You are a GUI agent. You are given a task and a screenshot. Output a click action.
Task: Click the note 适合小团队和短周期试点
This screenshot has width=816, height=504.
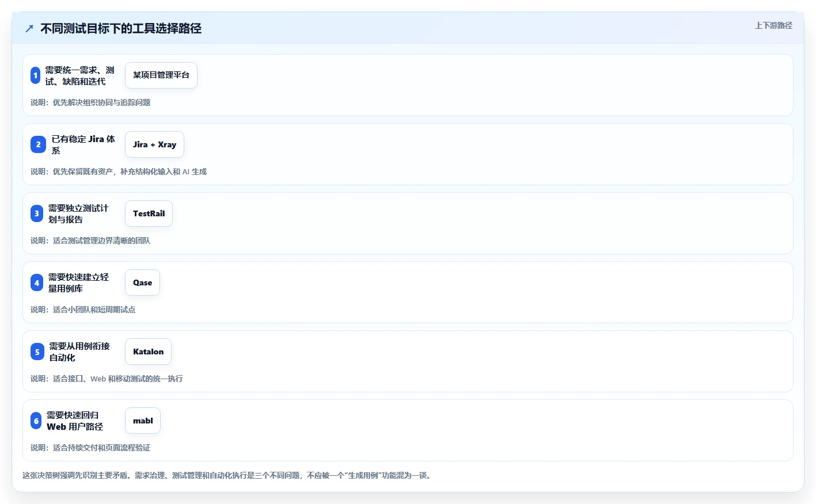[94, 310]
